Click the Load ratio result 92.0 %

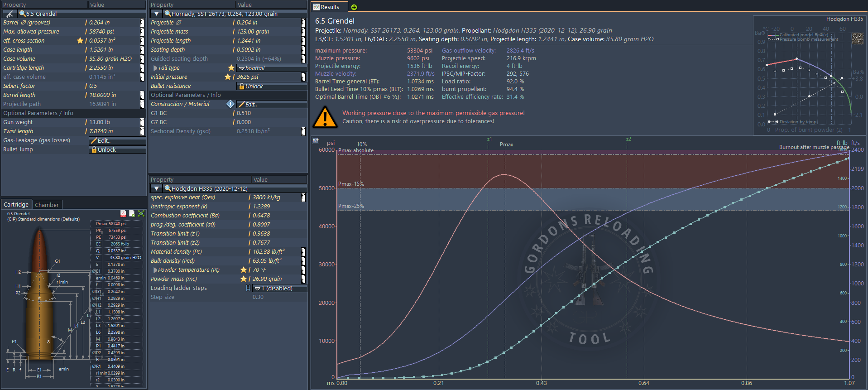click(x=515, y=82)
